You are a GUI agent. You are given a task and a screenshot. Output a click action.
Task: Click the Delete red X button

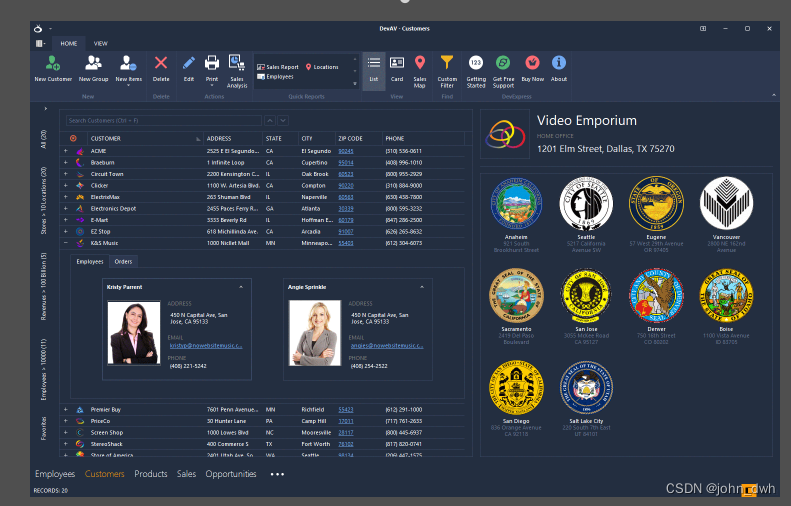tap(161, 69)
